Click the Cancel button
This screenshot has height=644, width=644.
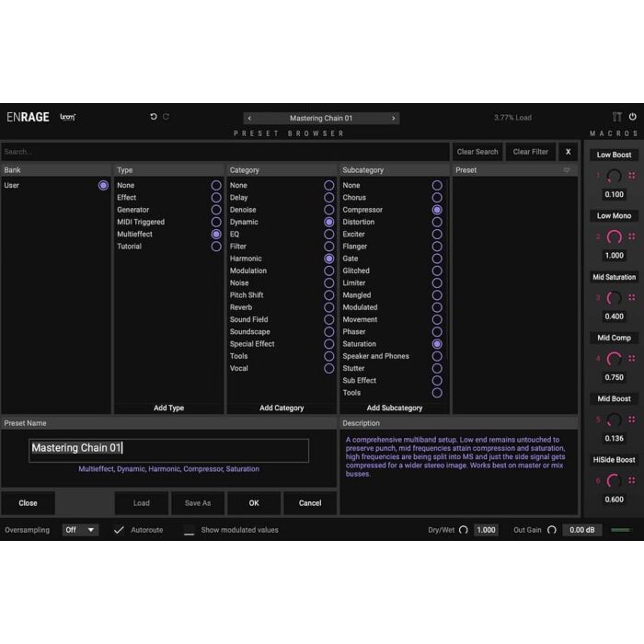pos(310,503)
